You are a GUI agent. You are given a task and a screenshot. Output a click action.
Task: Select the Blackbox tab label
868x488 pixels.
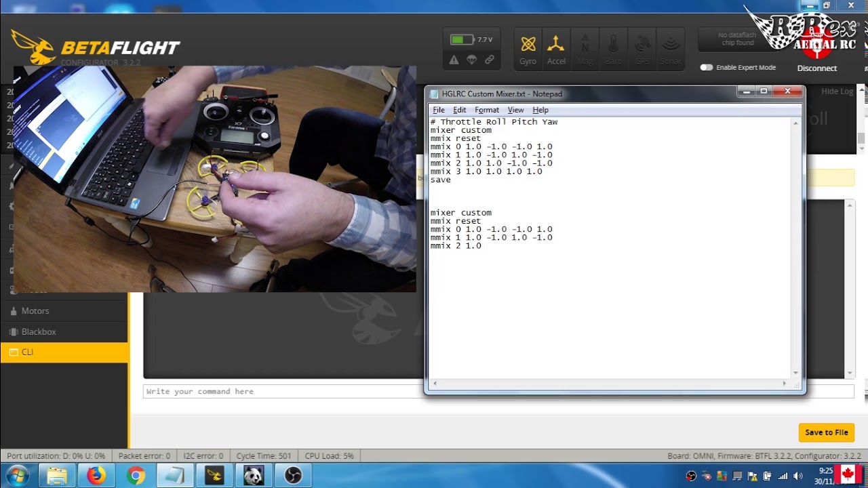39,332
